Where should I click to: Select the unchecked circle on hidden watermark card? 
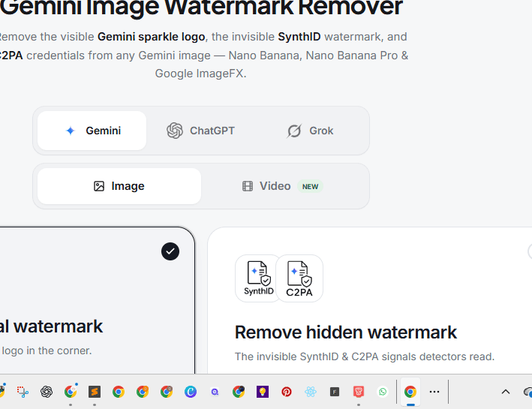point(530,251)
